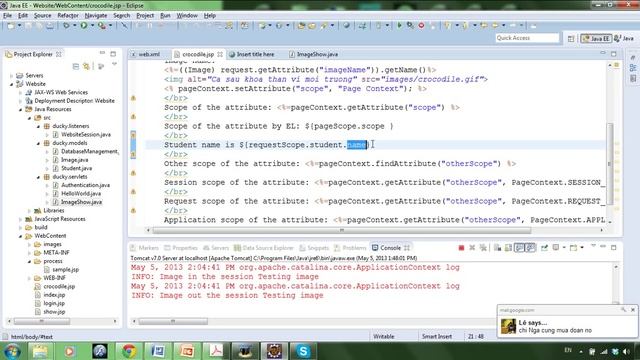Click the Open Web Browser globe icon
This screenshot has height=360, width=640.
[346, 25]
